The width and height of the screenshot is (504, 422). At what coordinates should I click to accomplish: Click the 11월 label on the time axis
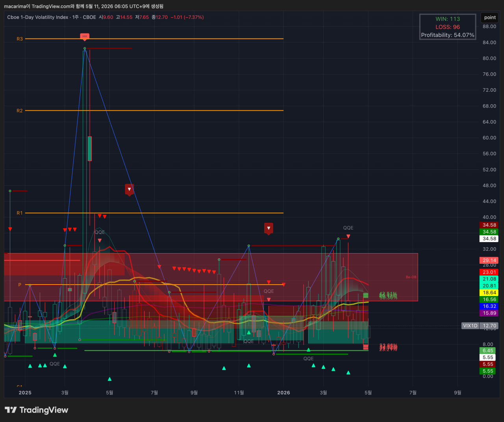tap(239, 392)
